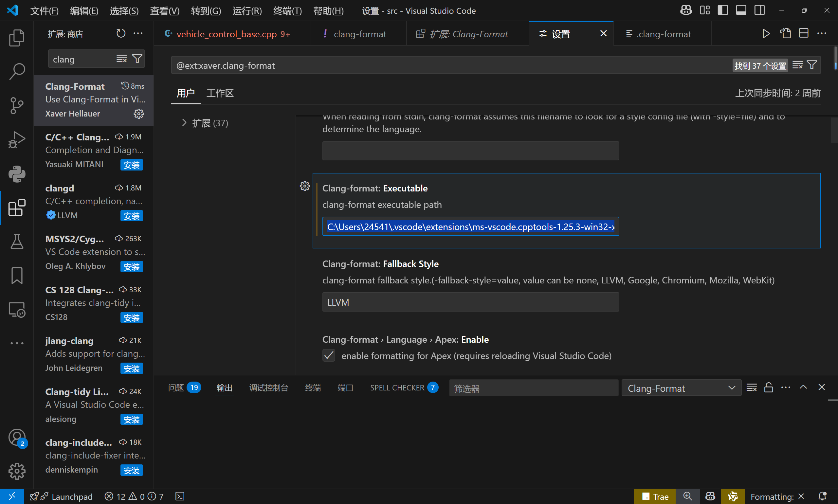Open Run and Debug view
Viewport: 838px width, 504px height.
tap(17, 140)
